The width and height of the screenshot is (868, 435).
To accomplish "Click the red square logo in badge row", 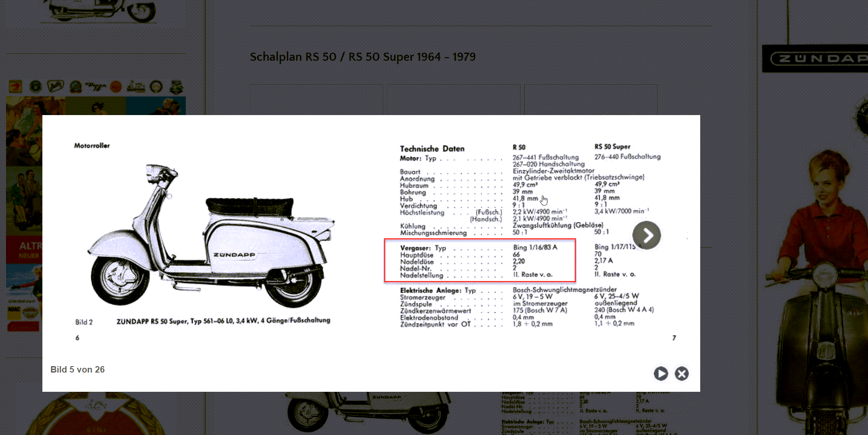I will tap(15, 87).
